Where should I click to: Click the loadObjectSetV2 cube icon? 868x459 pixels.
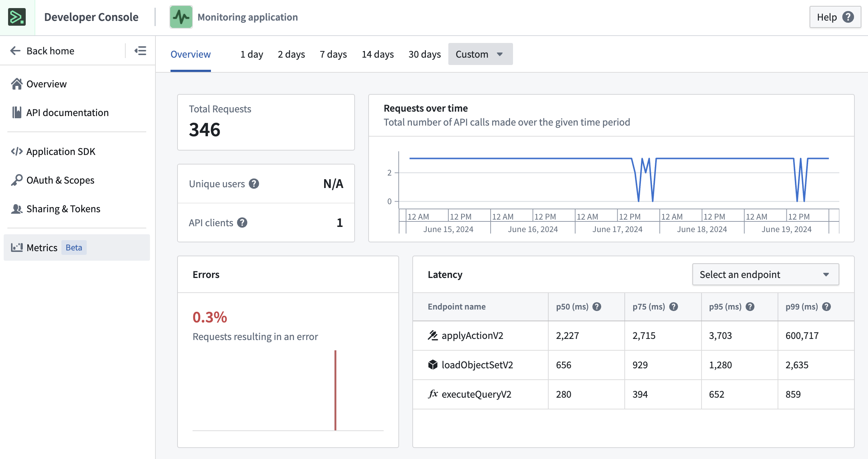coord(433,365)
